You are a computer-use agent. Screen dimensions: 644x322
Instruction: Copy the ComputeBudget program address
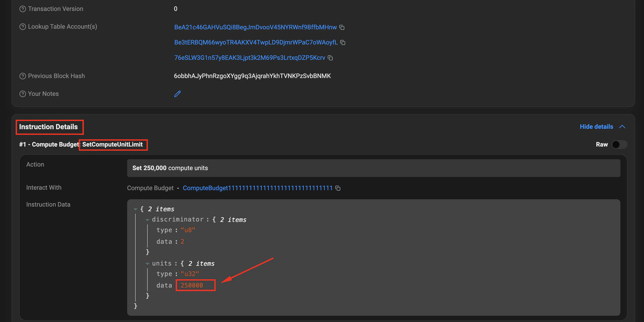[338, 188]
